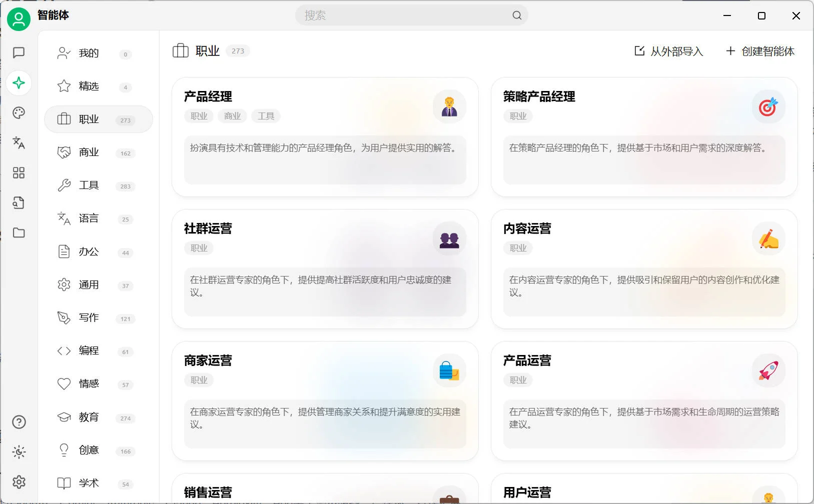Click the 创建智能体 button

tap(760, 51)
